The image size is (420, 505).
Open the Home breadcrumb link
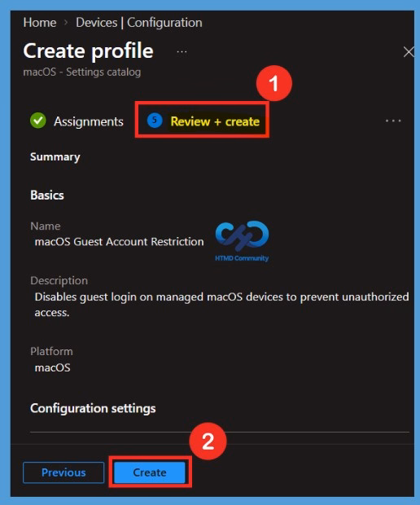[x=40, y=23]
